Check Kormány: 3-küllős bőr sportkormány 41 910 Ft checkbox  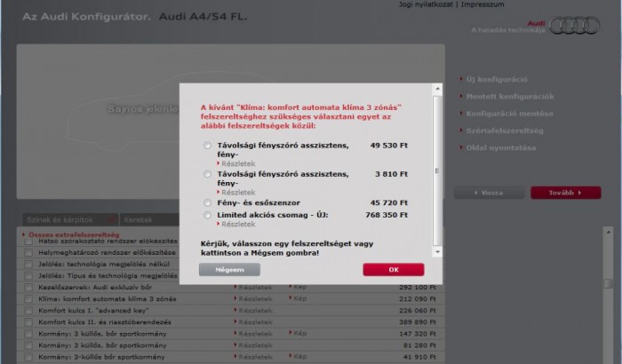pos(28,357)
